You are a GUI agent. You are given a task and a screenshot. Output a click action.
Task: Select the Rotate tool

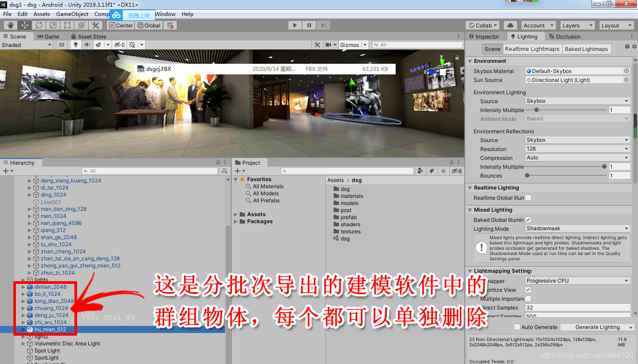coord(39,25)
